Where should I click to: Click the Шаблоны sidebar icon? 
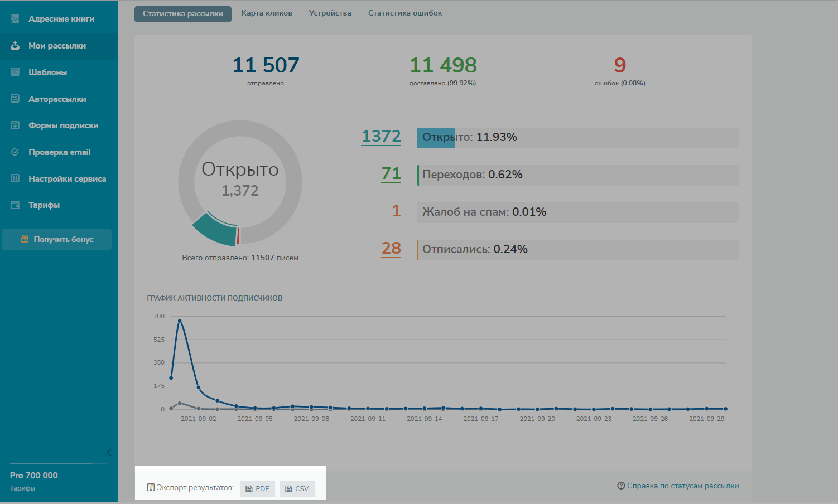(x=15, y=72)
